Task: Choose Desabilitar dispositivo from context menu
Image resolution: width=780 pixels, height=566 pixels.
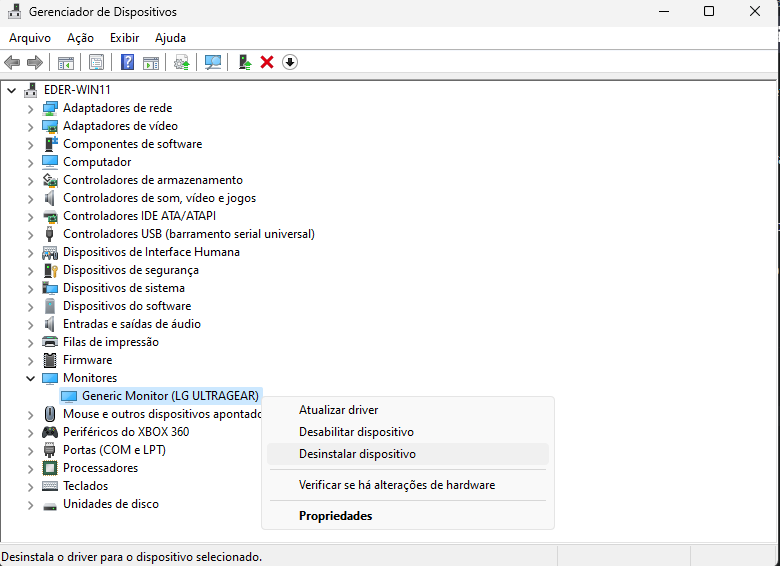Action: 408,432
